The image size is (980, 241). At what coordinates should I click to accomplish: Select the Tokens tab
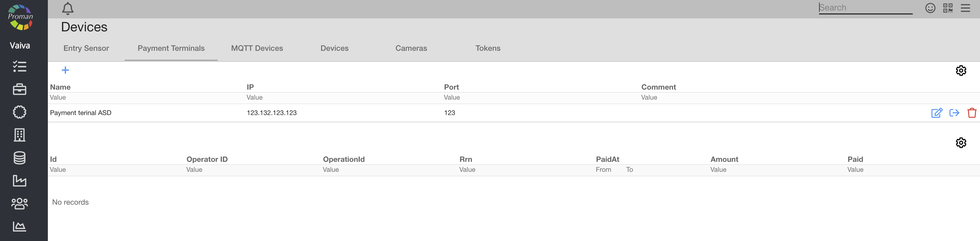point(488,48)
